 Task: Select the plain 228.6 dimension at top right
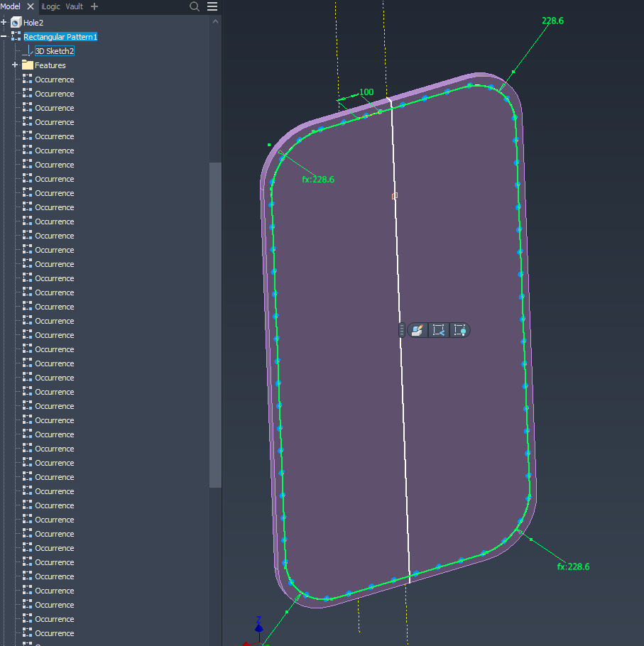(x=552, y=21)
